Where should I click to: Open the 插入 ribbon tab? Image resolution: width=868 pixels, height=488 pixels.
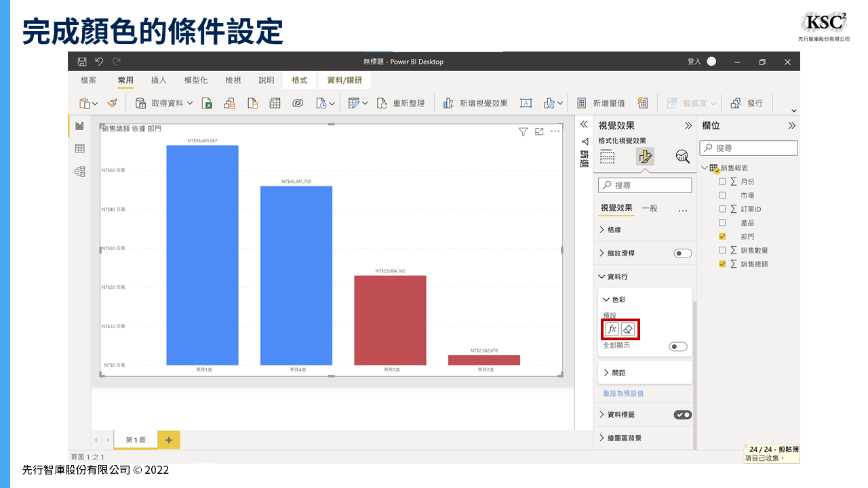pos(159,80)
